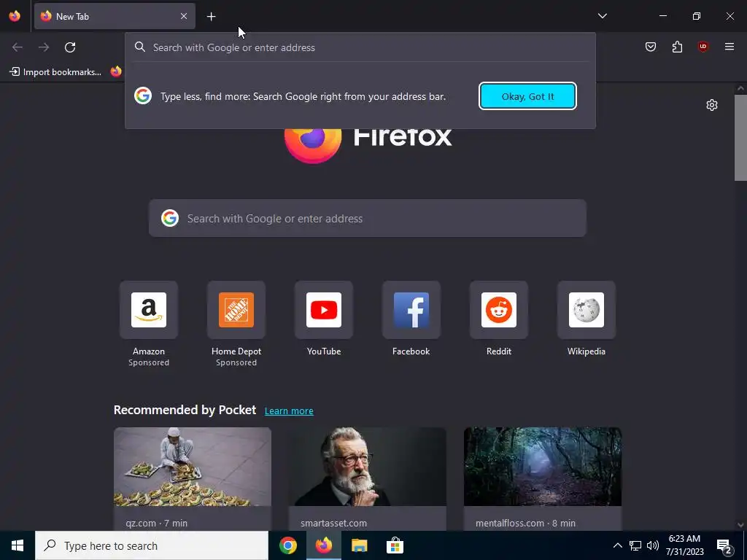Click scrollbar down arrow
Screen dimensions: 747x560
click(x=740, y=525)
